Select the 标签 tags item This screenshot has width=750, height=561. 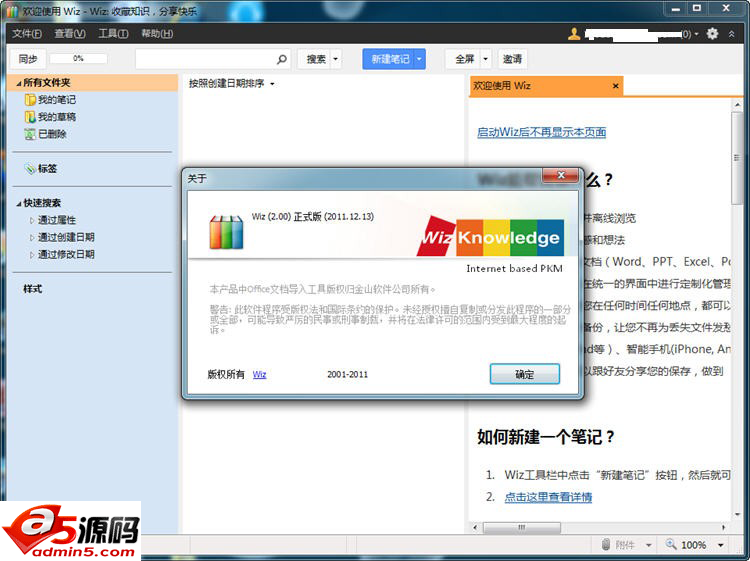(x=47, y=168)
